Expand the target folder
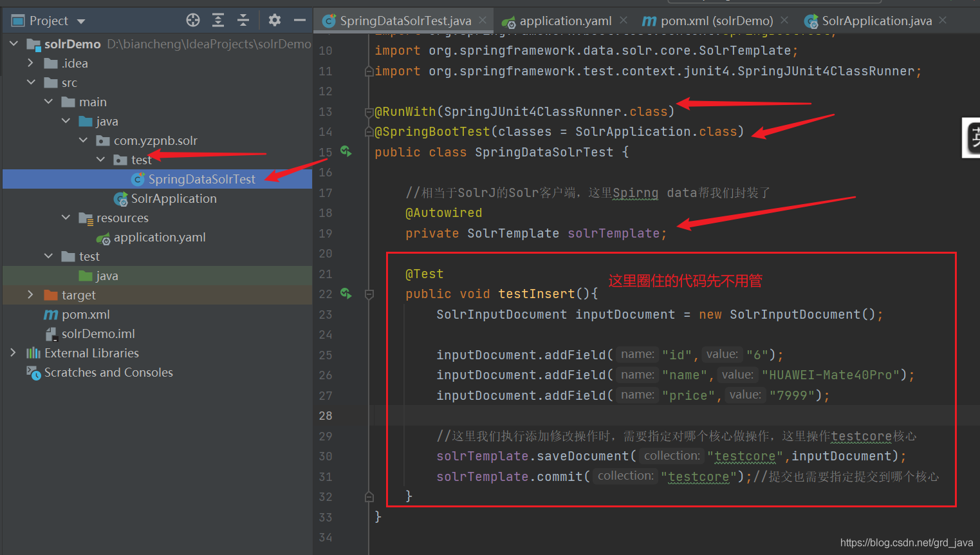Viewport: 980px width, 555px height. [x=30, y=295]
